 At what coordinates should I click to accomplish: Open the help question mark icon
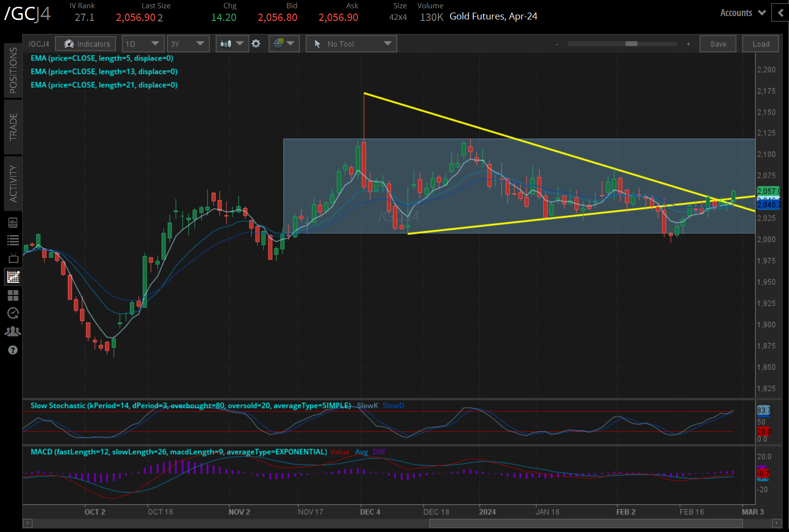coord(13,350)
